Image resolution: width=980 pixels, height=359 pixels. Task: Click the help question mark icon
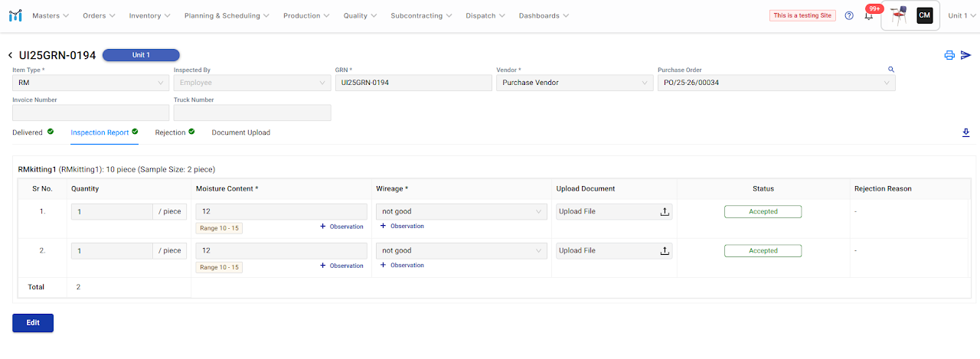click(x=849, y=16)
